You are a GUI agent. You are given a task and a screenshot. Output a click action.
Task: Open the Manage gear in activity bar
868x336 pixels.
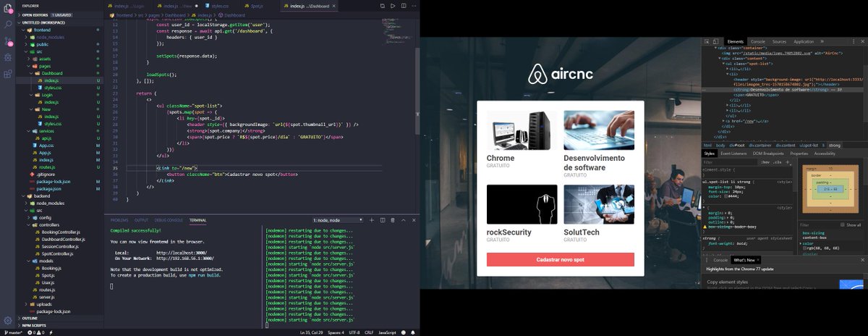pos(8,319)
